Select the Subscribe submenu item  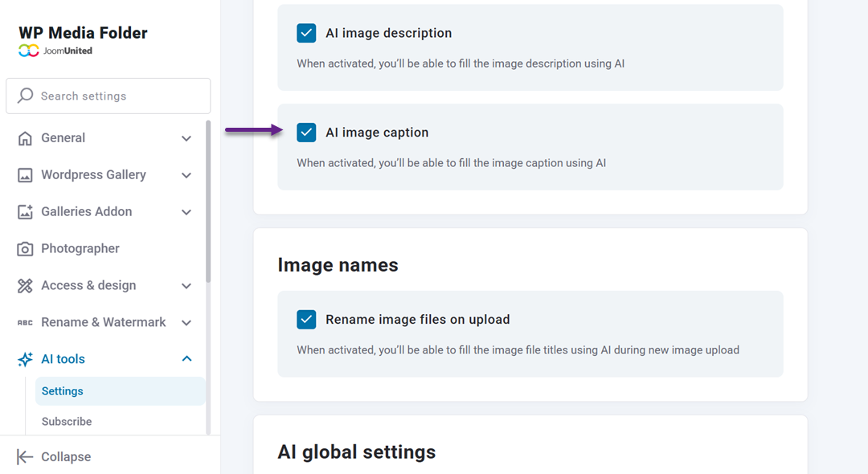coord(66,421)
